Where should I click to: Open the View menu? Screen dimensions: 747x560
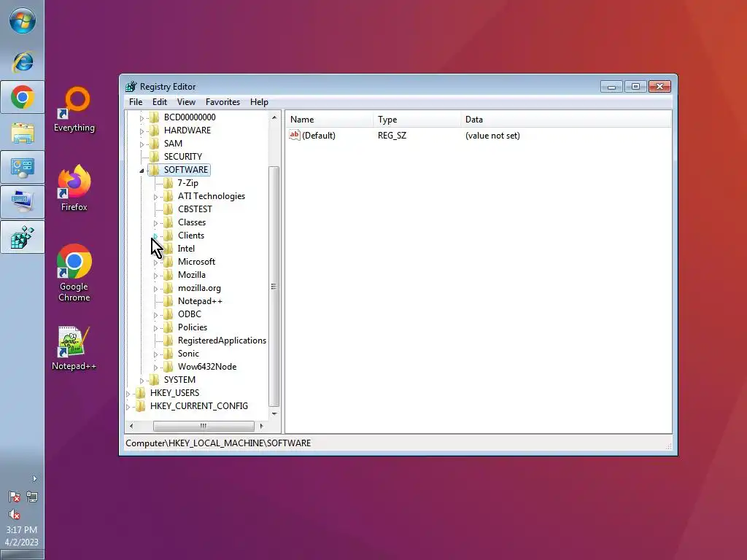186,102
